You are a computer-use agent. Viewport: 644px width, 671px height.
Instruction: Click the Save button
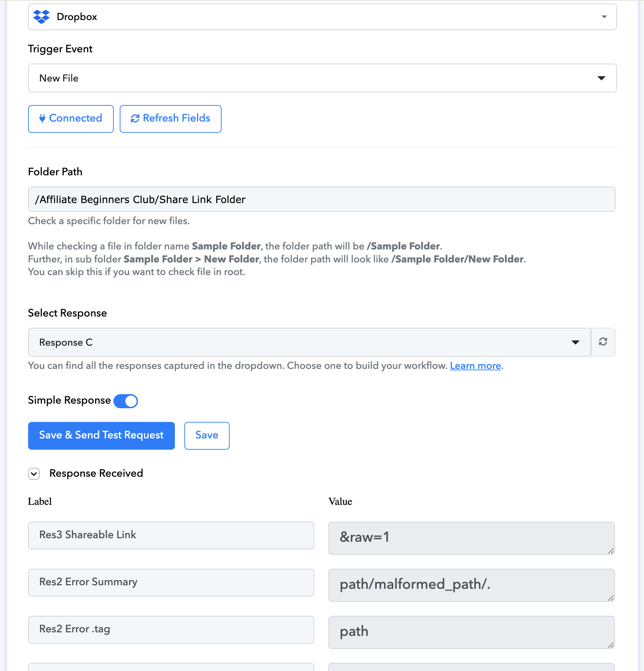[207, 435]
